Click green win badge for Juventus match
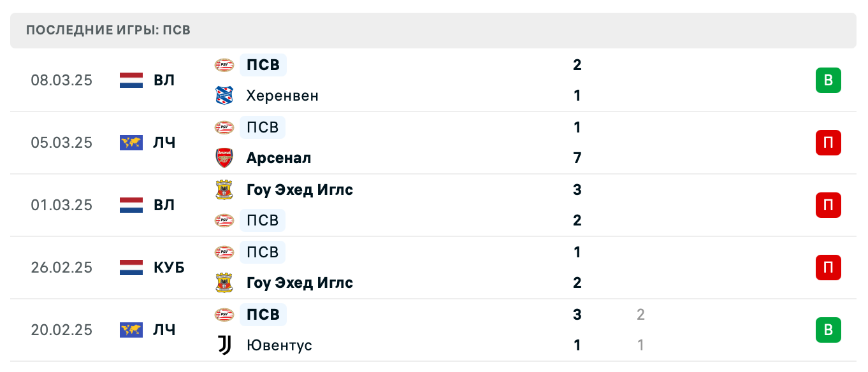 point(828,330)
